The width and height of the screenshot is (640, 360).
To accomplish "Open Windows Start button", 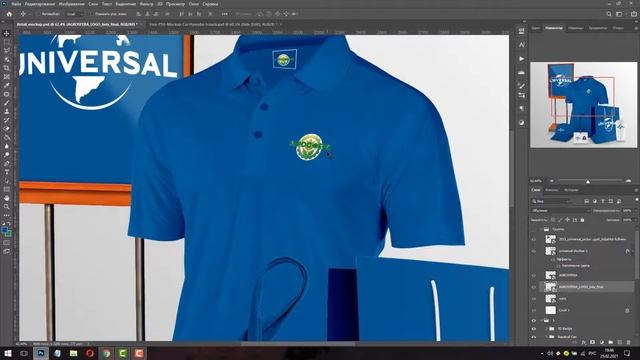I will pos(7,353).
